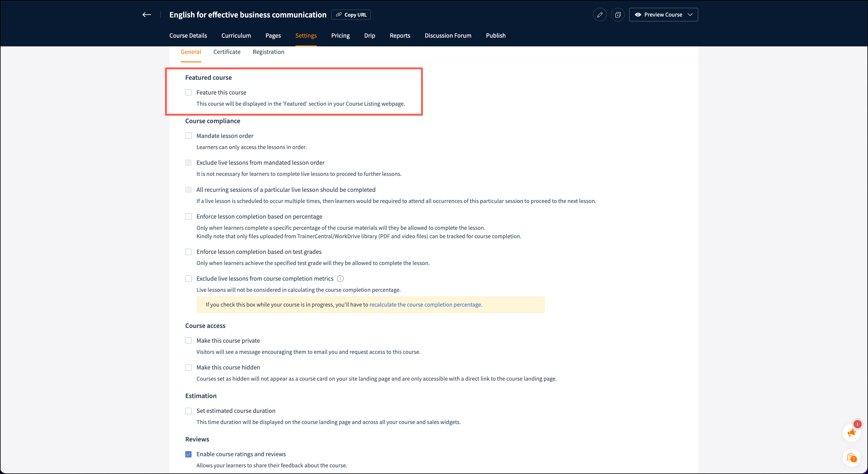868x474 pixels.
Task: Switch to the Certificate tab
Action: [227, 52]
